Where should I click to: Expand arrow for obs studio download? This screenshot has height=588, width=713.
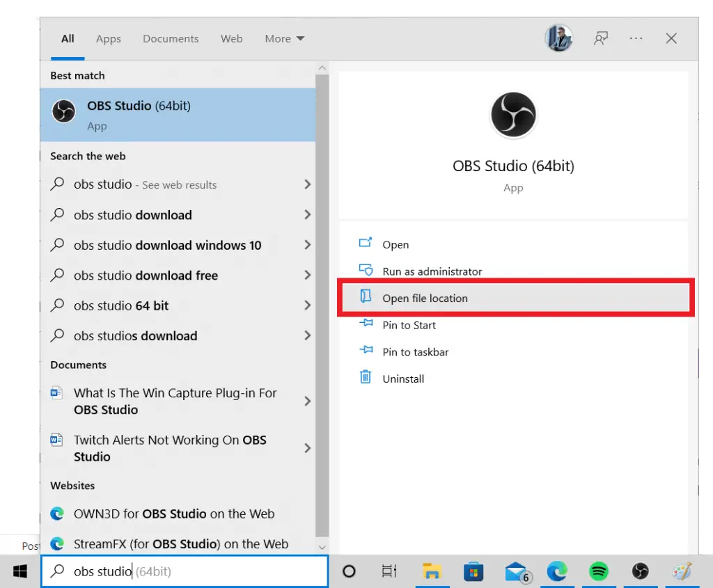tap(307, 214)
